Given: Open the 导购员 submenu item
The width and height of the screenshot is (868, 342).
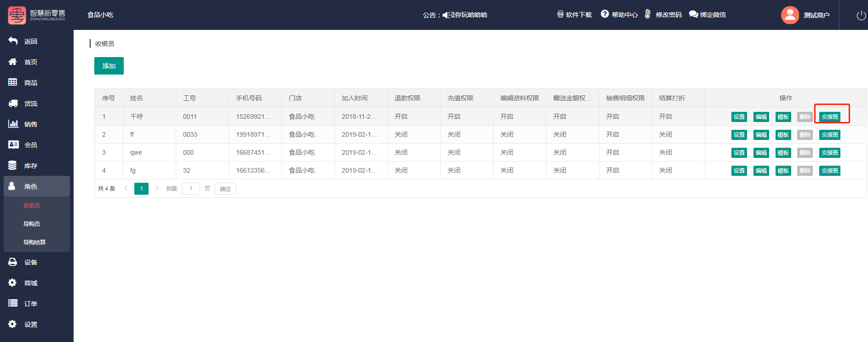Looking at the screenshot, I should (32, 224).
